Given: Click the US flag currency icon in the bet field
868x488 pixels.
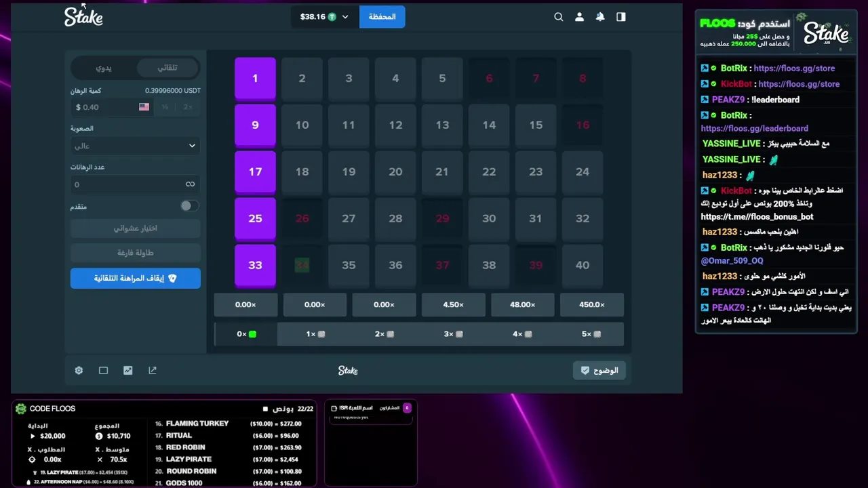Looking at the screenshot, I should tap(144, 107).
